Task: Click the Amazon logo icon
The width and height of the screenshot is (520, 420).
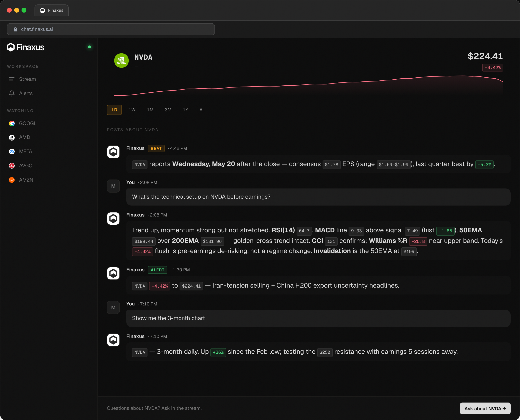Action: [12, 180]
